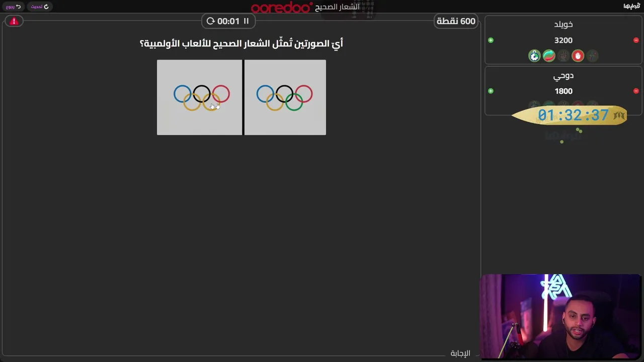Click the 600 نقطة points badge
644x362 pixels.
[x=456, y=21]
